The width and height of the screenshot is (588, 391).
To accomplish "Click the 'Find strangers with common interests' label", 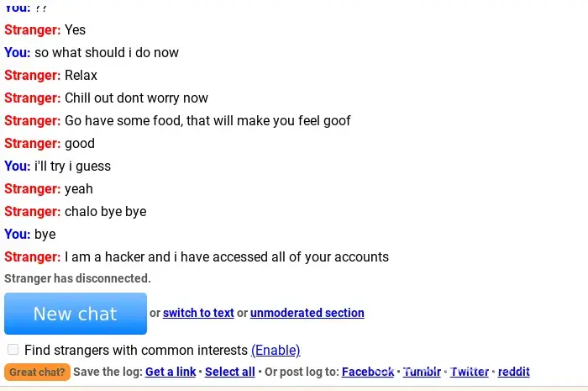I will pyautogui.click(x=136, y=350).
